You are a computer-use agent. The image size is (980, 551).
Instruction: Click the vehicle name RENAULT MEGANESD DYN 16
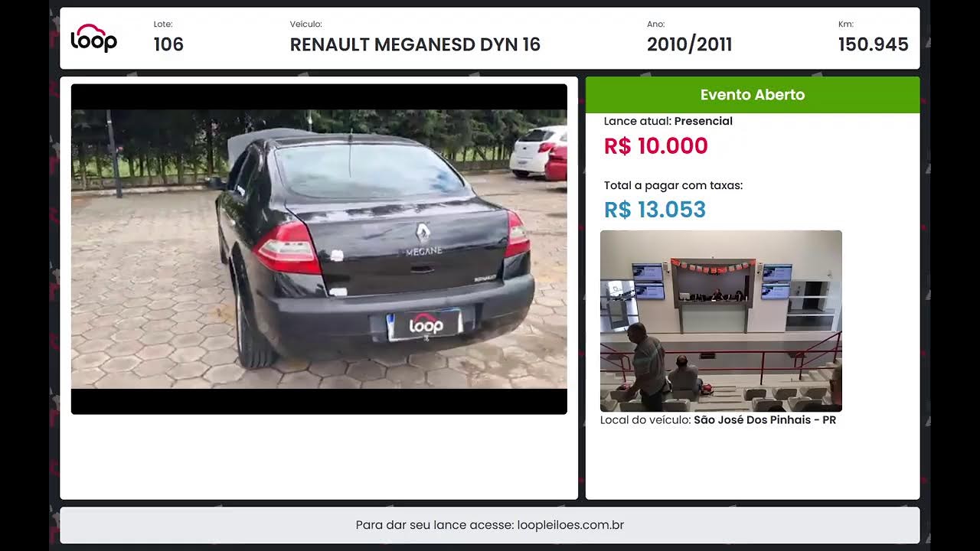click(x=415, y=44)
